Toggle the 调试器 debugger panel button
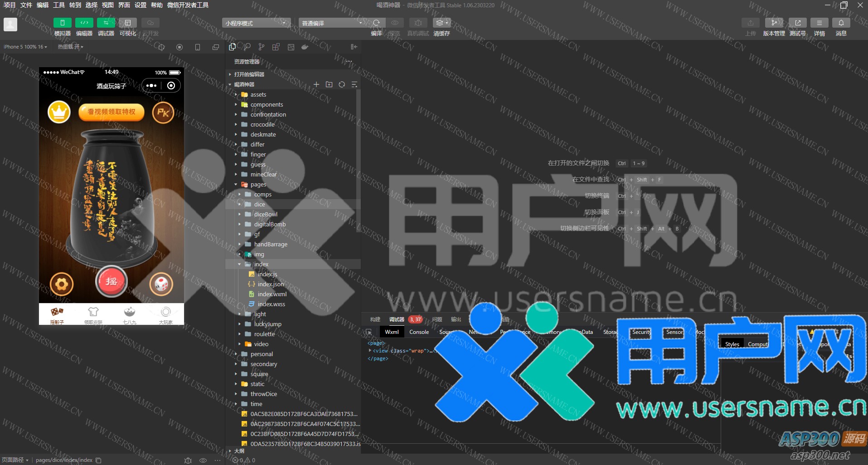 coord(106,23)
